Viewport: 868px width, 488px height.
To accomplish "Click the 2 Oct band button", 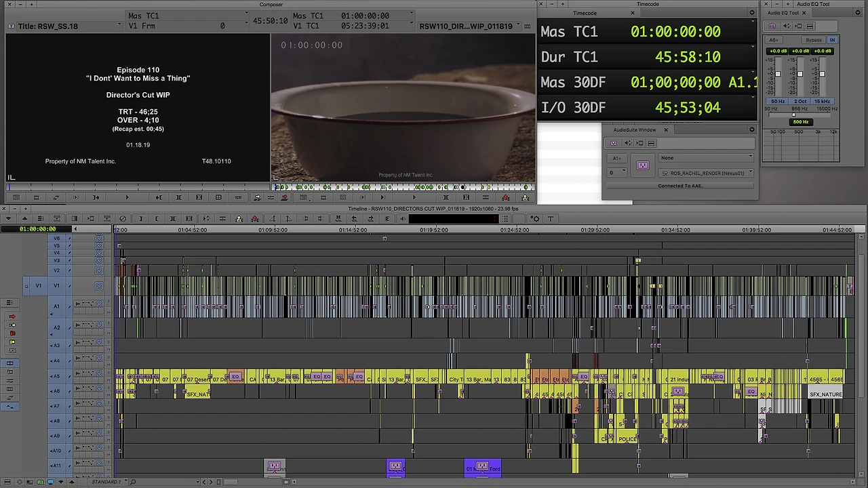I will point(800,102).
